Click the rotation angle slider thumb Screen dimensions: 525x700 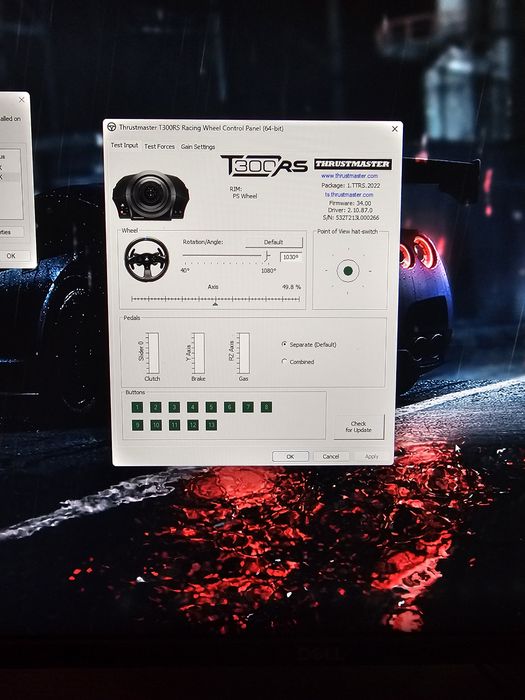click(x=267, y=255)
